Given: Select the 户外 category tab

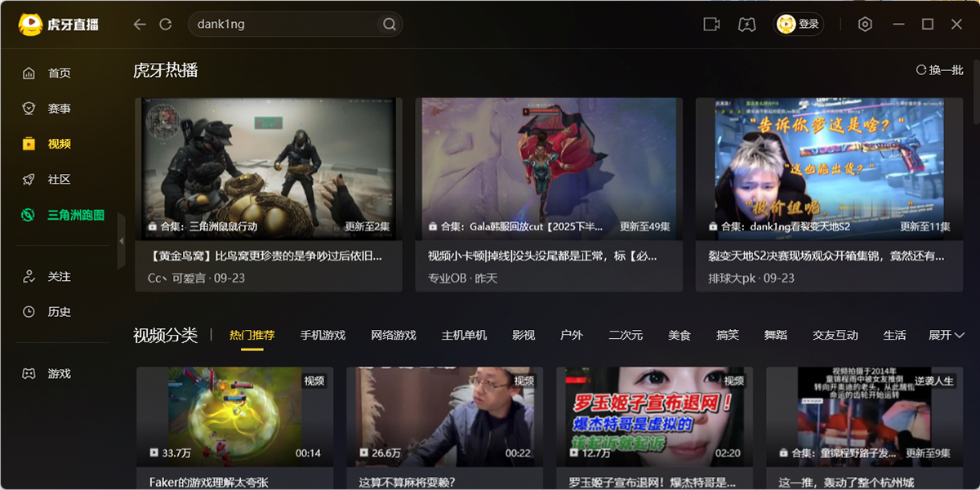Looking at the screenshot, I should point(572,335).
